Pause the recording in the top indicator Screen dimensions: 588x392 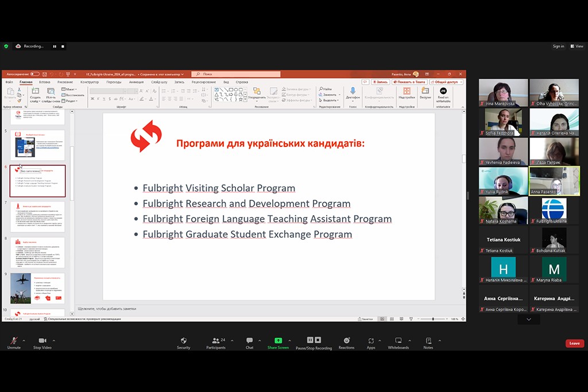tap(55, 46)
